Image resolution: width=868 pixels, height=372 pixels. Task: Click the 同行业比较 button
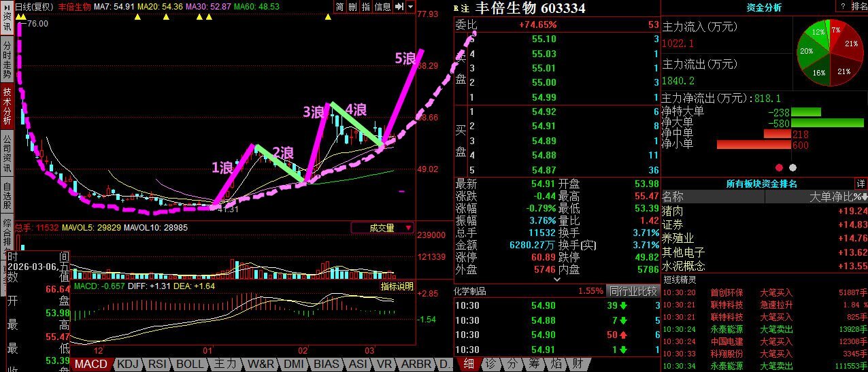(x=633, y=291)
